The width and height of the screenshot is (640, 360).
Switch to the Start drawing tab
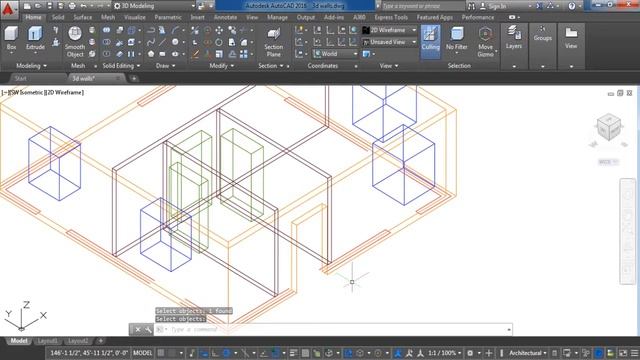[x=20, y=78]
